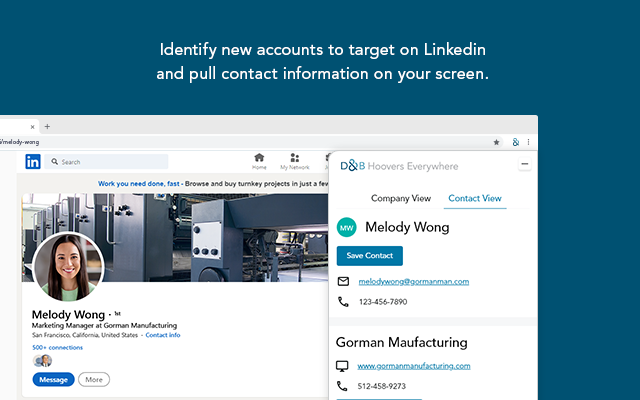The image size is (640, 400).
Task: Click the MW contact avatar
Action: 346,227
